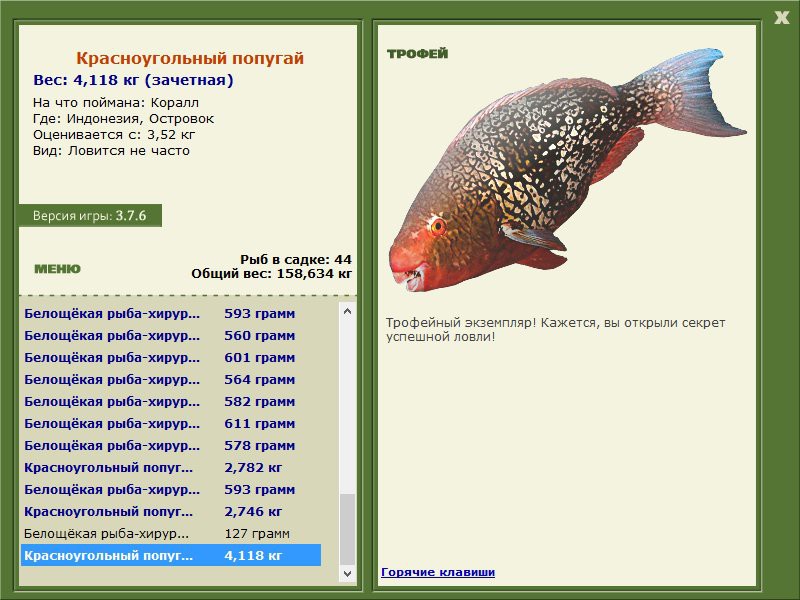Click the Вид: Ловится не часто line

[111, 151]
